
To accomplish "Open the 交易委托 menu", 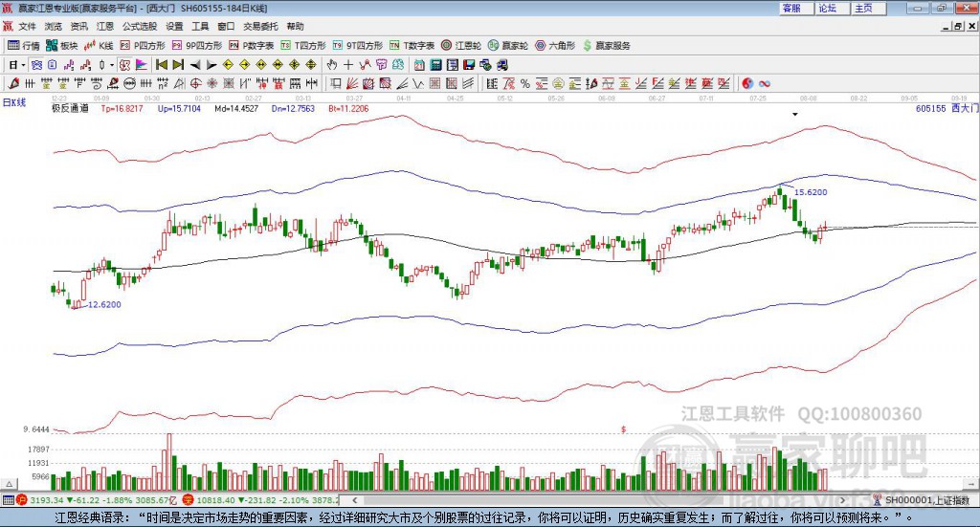I will (x=260, y=27).
